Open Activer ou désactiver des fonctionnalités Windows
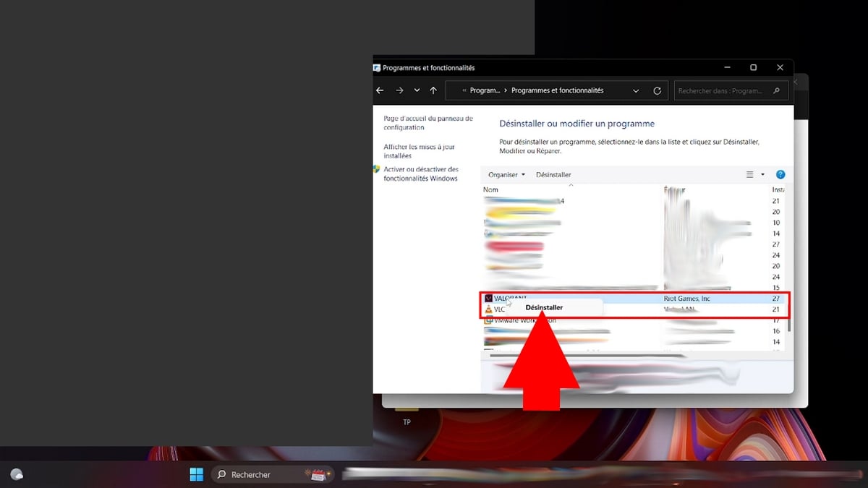This screenshot has width=868, height=488. tap(420, 174)
